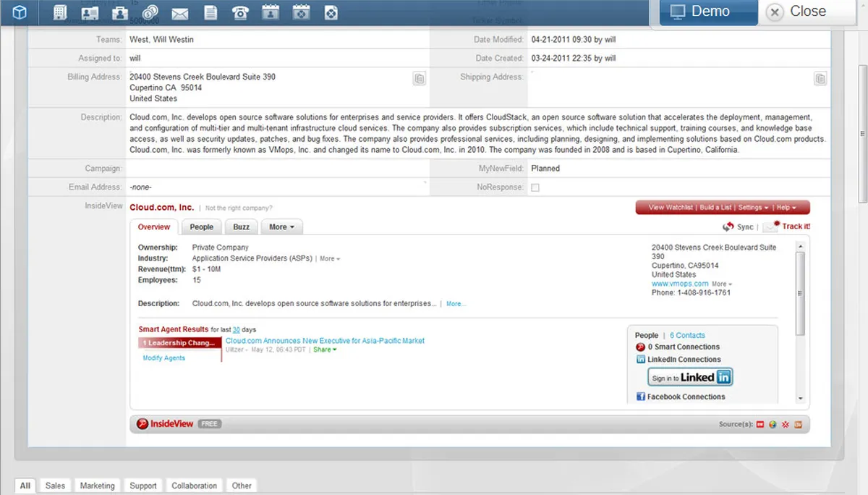
Task: Switch to the Overview tab
Action: (154, 227)
